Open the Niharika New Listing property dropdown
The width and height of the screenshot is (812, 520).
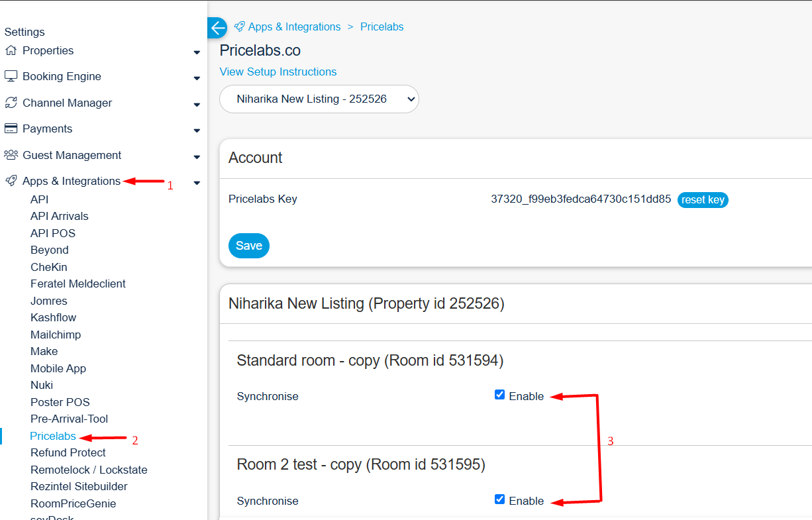click(x=319, y=99)
